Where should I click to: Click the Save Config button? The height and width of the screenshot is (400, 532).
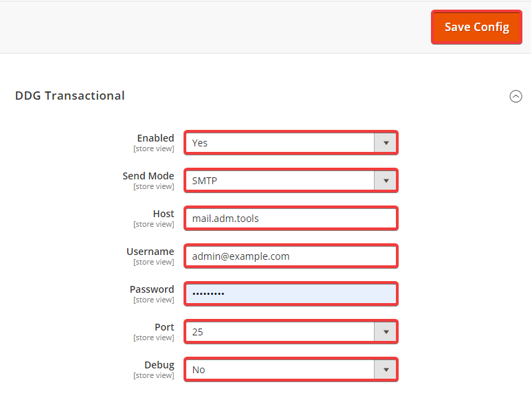coord(476,27)
